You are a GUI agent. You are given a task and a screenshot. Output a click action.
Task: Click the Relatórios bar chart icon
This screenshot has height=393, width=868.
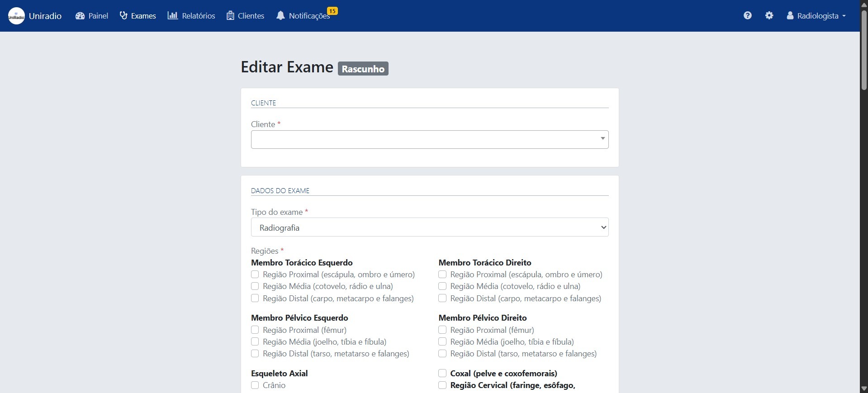(172, 16)
